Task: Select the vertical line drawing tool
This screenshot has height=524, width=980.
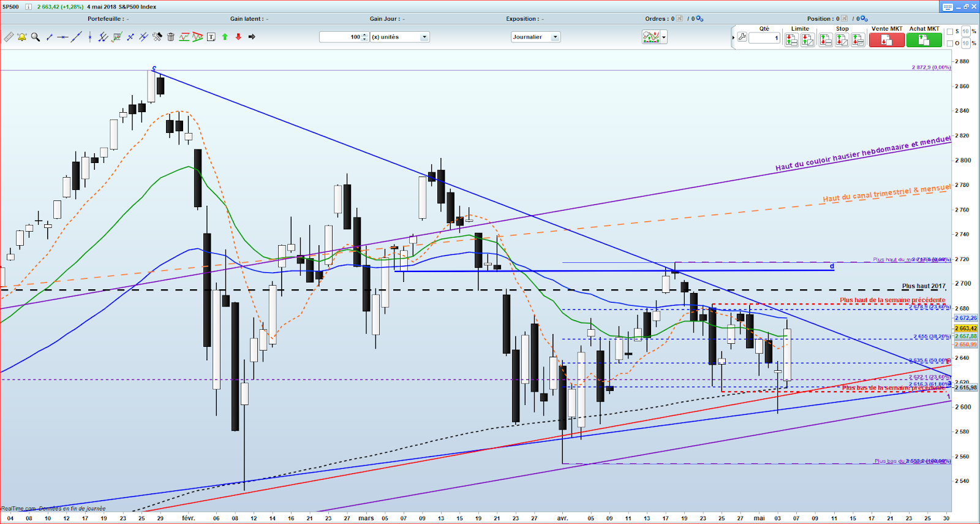Action: tap(90, 37)
